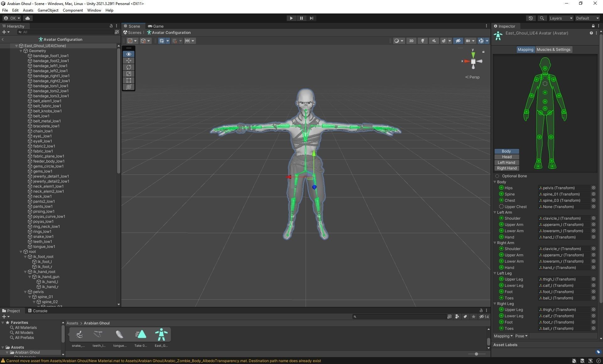The image size is (603, 364).
Task: Select the Head mapping button
Action: click(507, 157)
